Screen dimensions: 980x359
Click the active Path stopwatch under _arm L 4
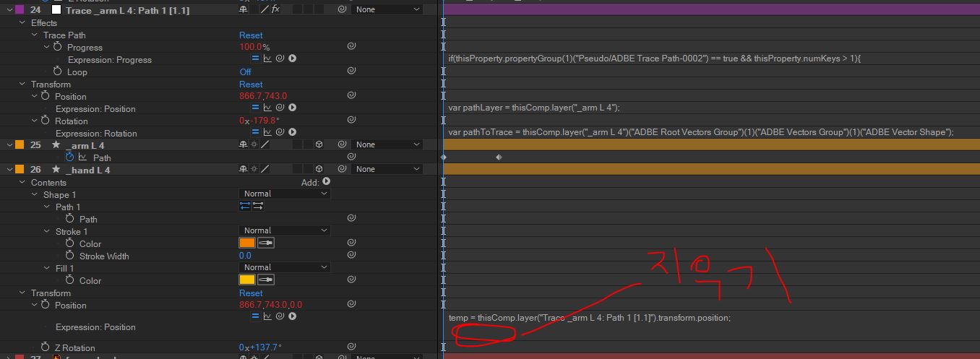tap(70, 157)
